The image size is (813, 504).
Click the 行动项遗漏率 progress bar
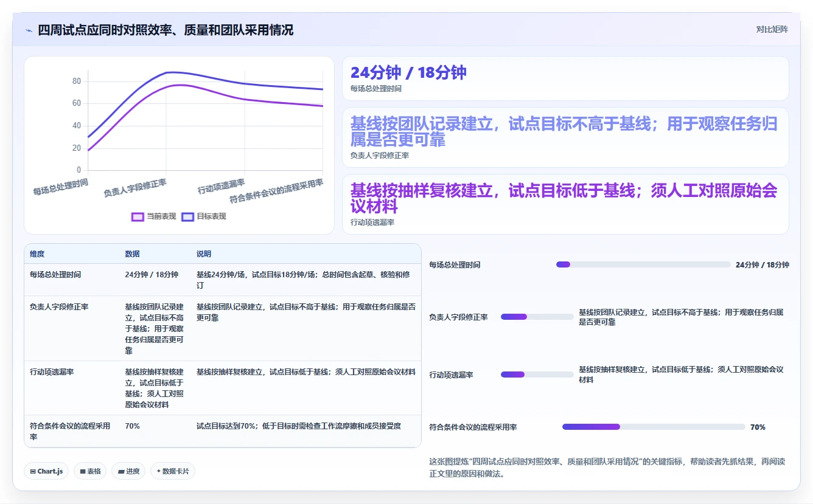(x=537, y=375)
